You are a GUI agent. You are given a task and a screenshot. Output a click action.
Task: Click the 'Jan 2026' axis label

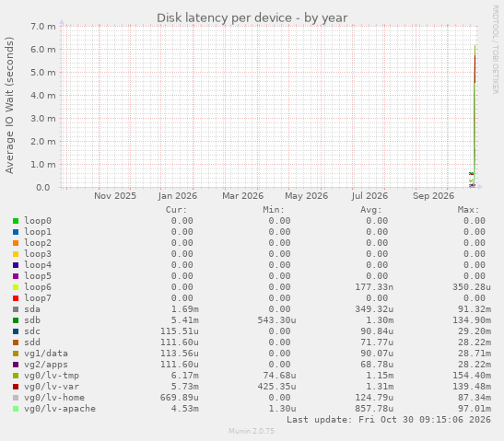178,196
